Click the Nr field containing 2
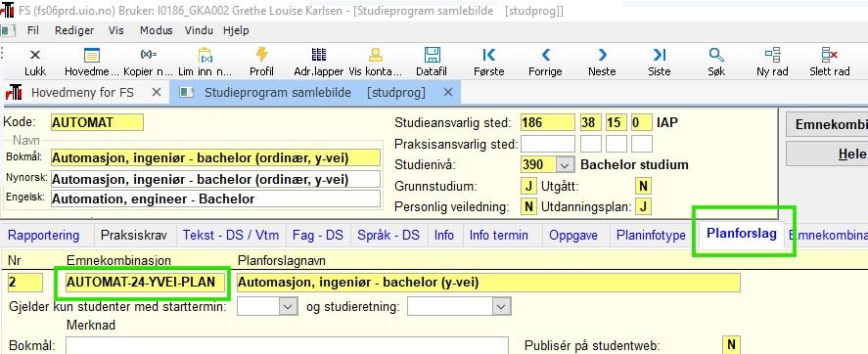Viewport: 868px width, 354px height. 24,283
